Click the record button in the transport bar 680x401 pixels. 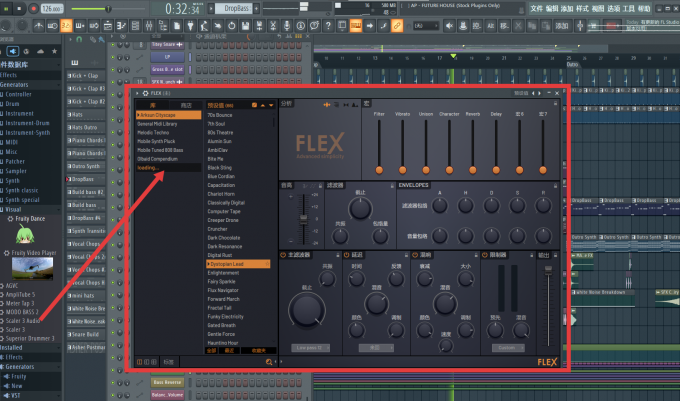point(33,8)
